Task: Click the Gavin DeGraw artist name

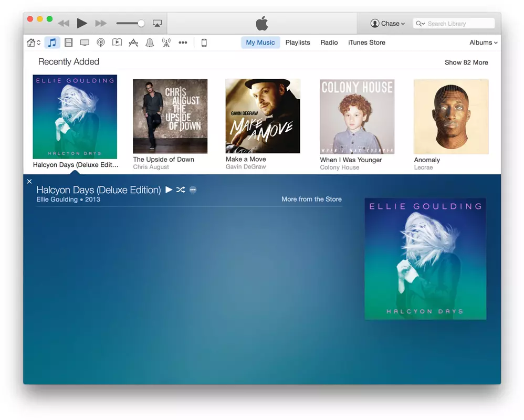Action: (246, 166)
